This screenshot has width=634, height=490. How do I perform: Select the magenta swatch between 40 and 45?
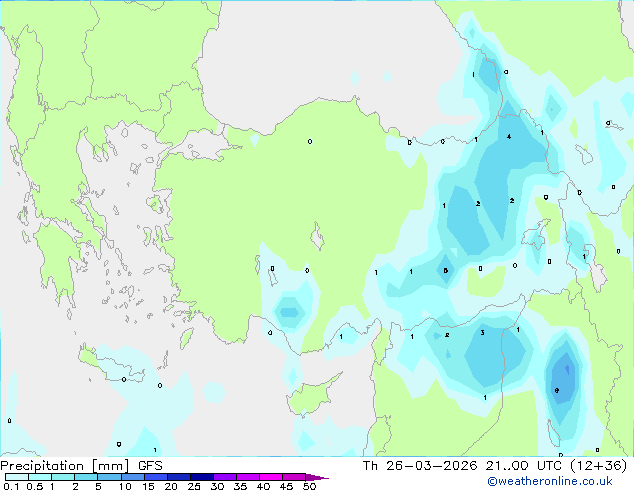[271, 477]
